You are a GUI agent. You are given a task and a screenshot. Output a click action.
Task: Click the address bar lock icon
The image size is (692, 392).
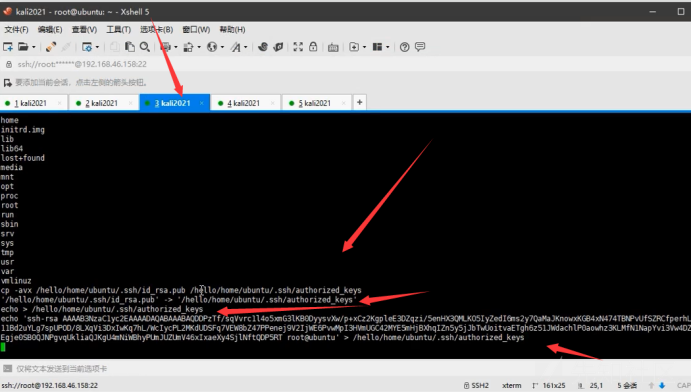(x=8, y=64)
